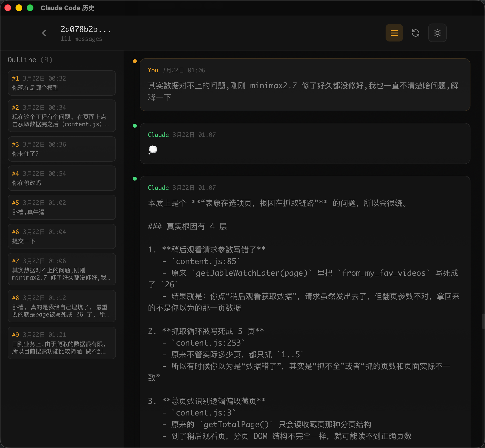
Task: Jump to outline item #1 你现在是哪个模型
Action: click(62, 83)
